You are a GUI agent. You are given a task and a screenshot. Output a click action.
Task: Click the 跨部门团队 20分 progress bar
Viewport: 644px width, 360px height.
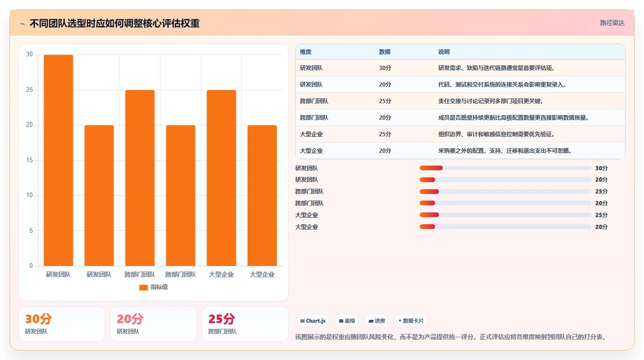[x=505, y=203]
